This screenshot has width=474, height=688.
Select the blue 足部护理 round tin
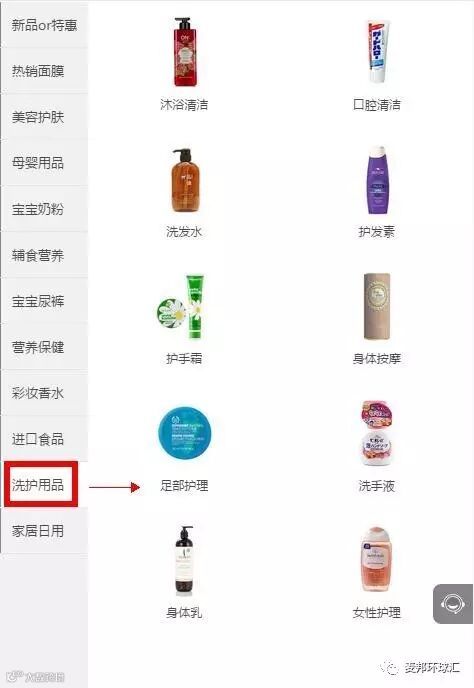pos(184,433)
